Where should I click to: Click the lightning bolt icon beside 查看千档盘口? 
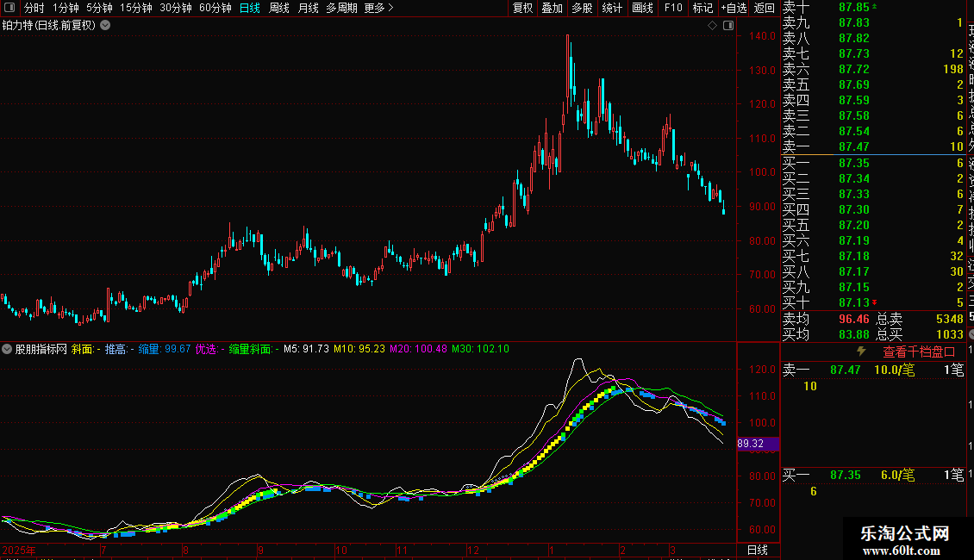(x=861, y=352)
